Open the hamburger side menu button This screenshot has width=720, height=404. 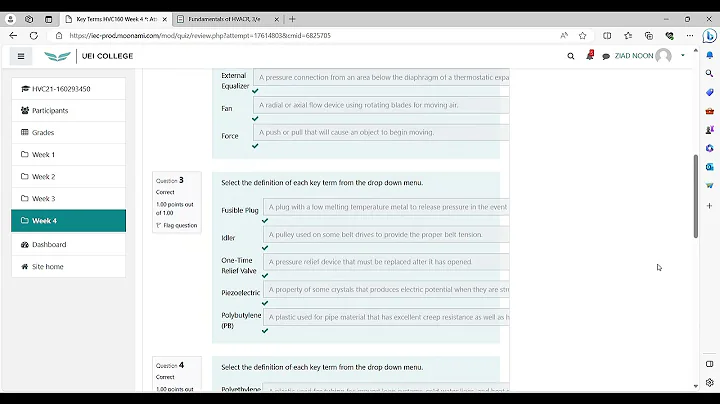tap(21, 56)
